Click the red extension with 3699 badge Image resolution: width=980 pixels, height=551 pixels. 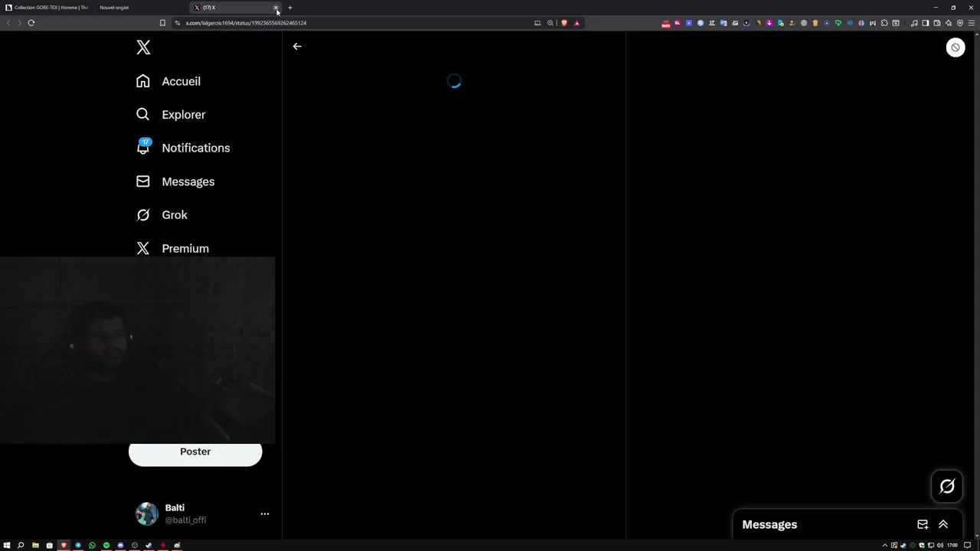pyautogui.click(x=666, y=24)
